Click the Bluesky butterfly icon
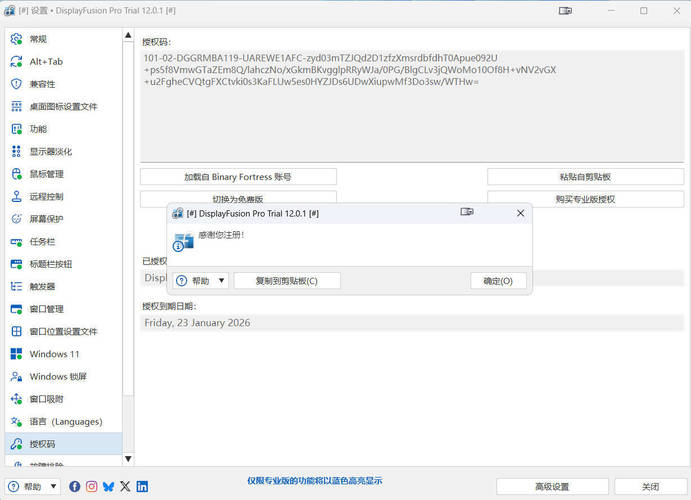Screen dimensions: 691x500 pos(108,487)
